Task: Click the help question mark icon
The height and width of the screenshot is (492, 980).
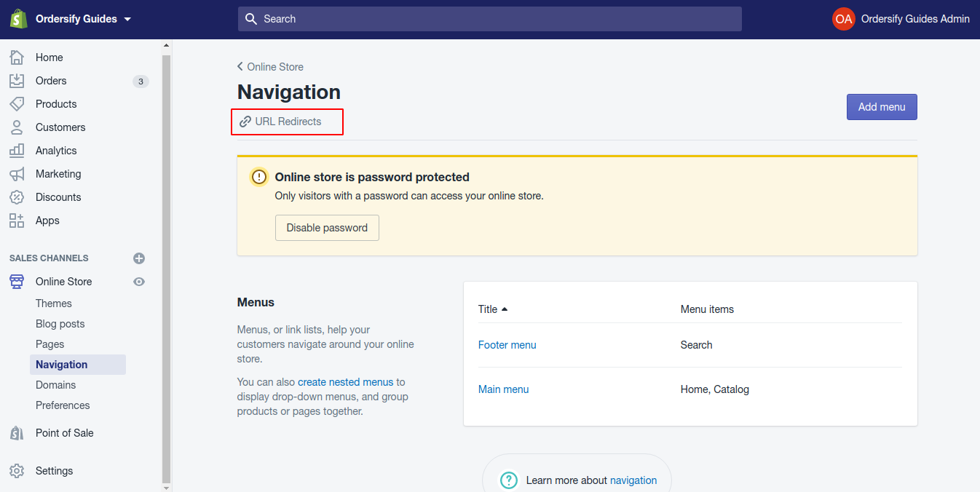Action: click(x=508, y=480)
